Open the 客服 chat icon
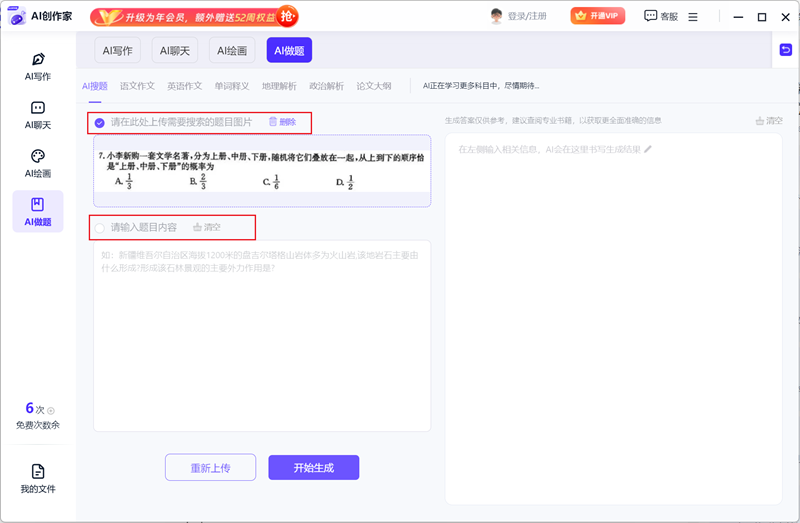This screenshot has height=523, width=800. [x=650, y=16]
